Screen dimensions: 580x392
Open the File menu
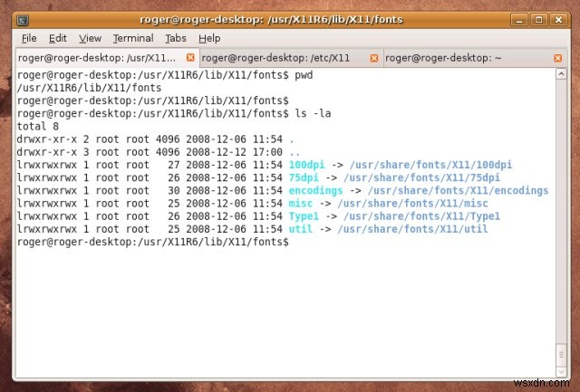29,38
